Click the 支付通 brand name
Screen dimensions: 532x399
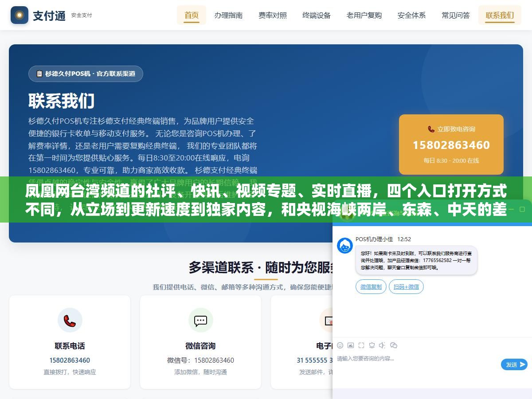click(x=49, y=15)
